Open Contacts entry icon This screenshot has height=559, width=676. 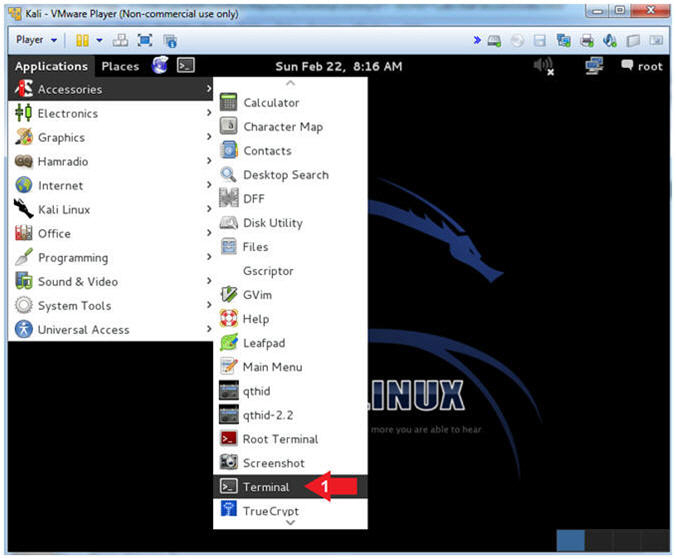point(228,150)
